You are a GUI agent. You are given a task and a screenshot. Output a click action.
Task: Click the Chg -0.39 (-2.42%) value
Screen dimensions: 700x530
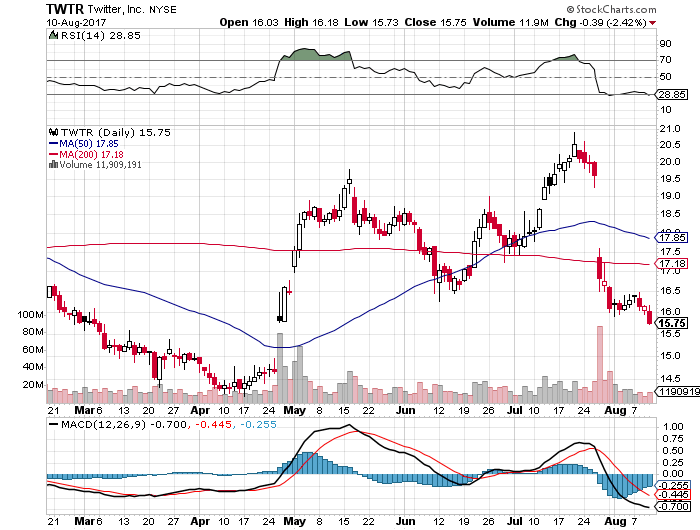click(600, 22)
